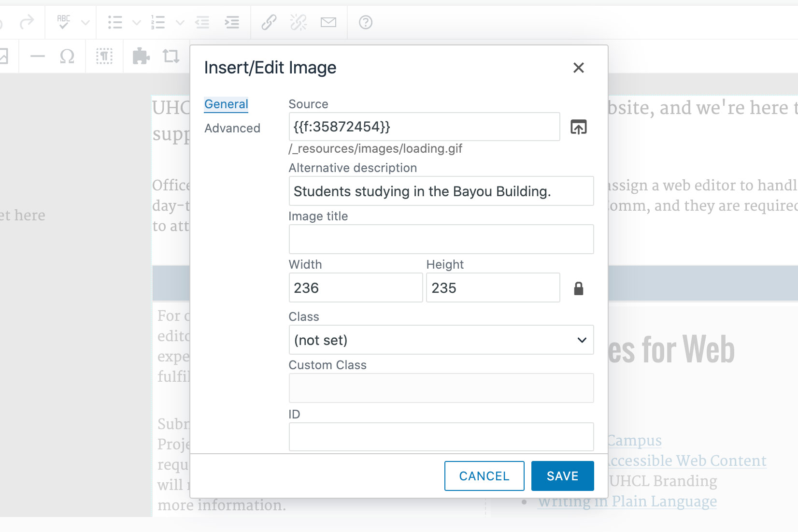798x532 pixels.
Task: Click the remove link icon
Action: 298,22
